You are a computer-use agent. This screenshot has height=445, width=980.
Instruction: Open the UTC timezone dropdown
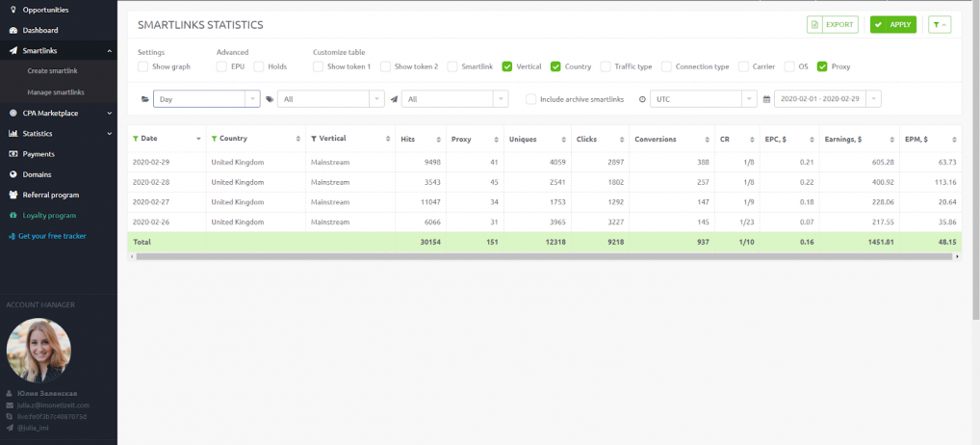pyautogui.click(x=704, y=99)
